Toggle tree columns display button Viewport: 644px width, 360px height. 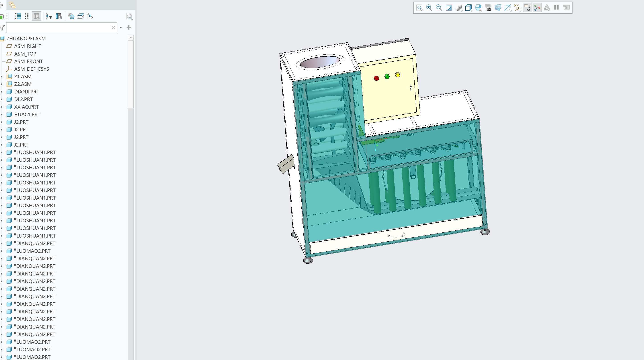pyautogui.click(x=37, y=17)
